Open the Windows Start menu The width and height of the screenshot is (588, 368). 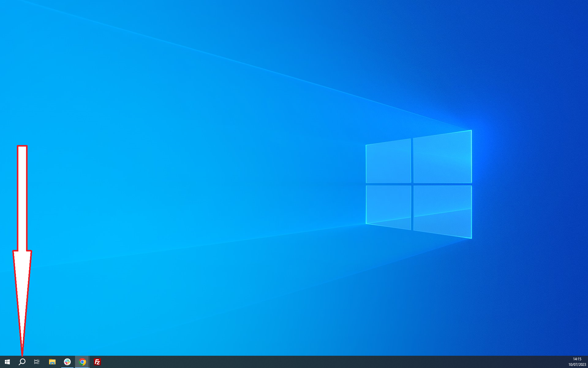click(x=7, y=362)
